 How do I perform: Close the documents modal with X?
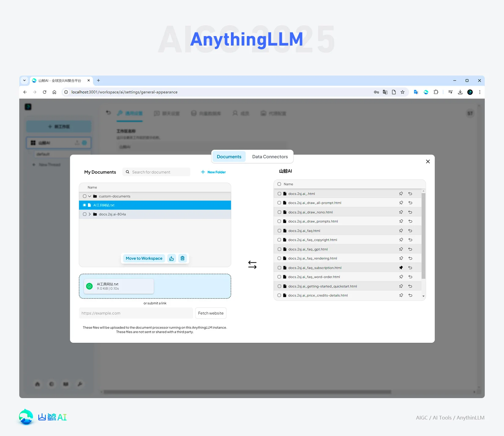point(428,161)
